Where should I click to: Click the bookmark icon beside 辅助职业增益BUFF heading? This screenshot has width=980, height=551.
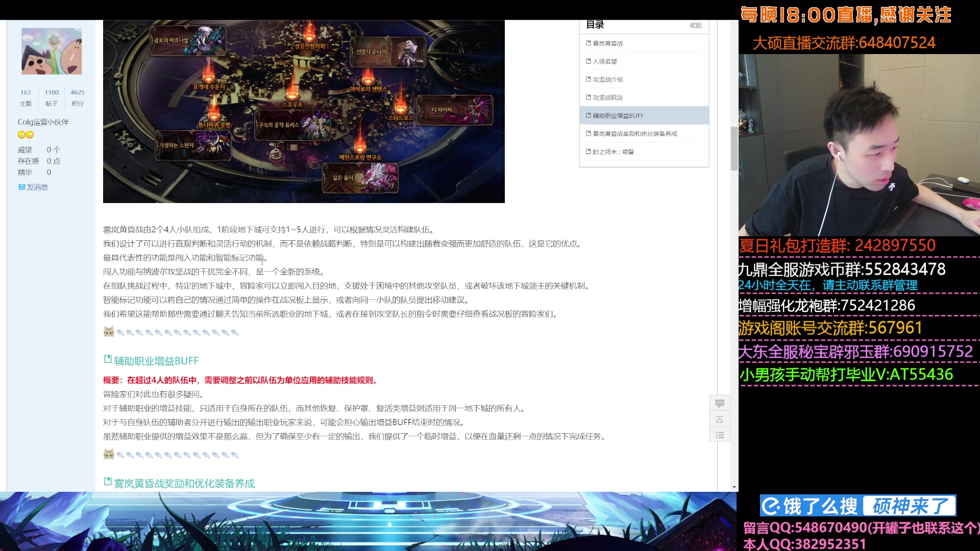coord(108,359)
